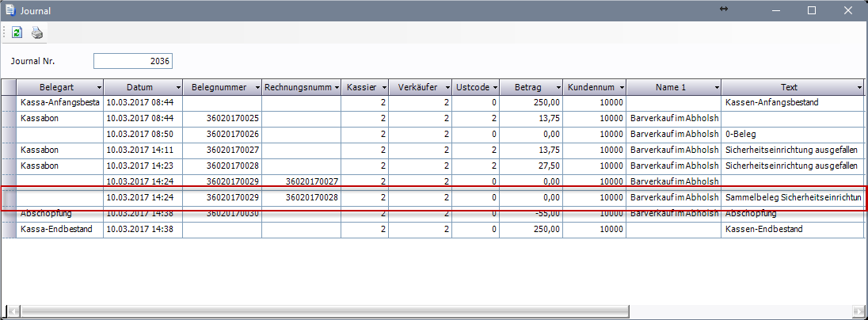Sort by the Belegnummer column header
868x320 pixels.
pos(218,86)
